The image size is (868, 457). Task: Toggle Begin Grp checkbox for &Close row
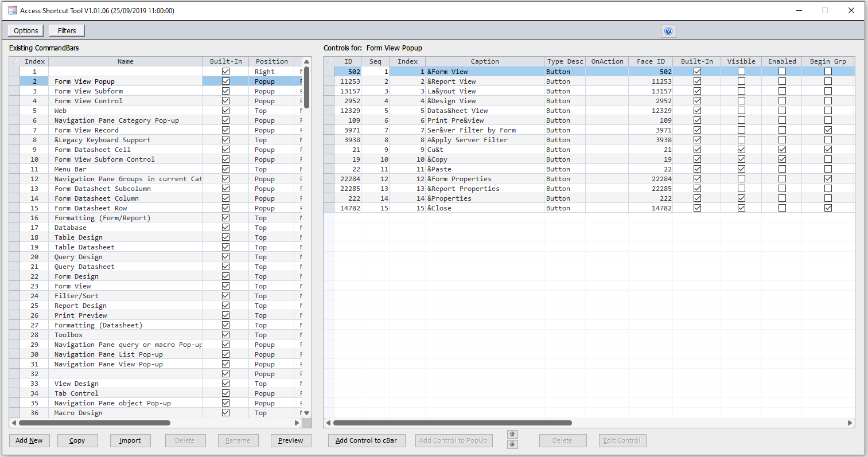tap(828, 208)
